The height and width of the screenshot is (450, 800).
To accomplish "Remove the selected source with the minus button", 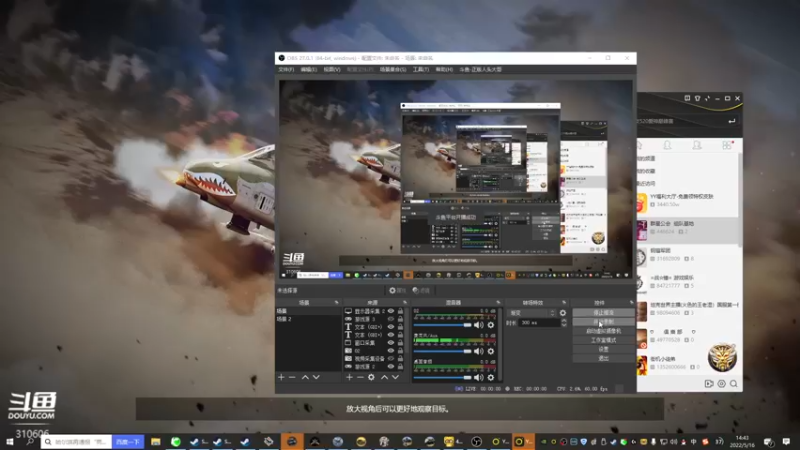I will pos(360,377).
